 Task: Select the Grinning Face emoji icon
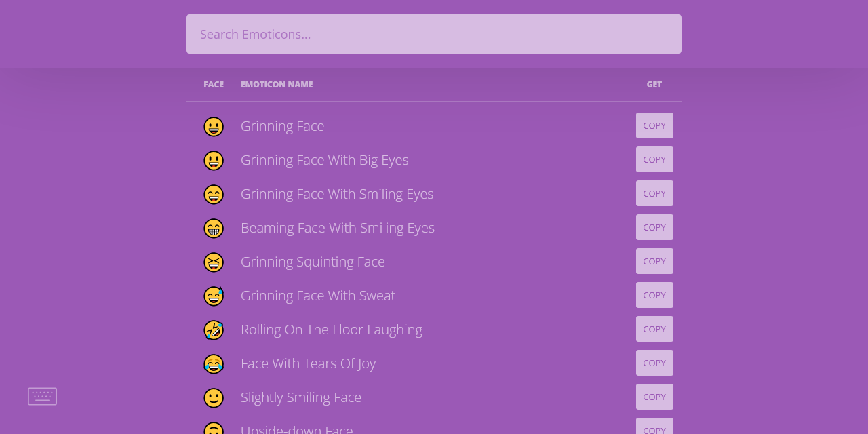point(214,126)
